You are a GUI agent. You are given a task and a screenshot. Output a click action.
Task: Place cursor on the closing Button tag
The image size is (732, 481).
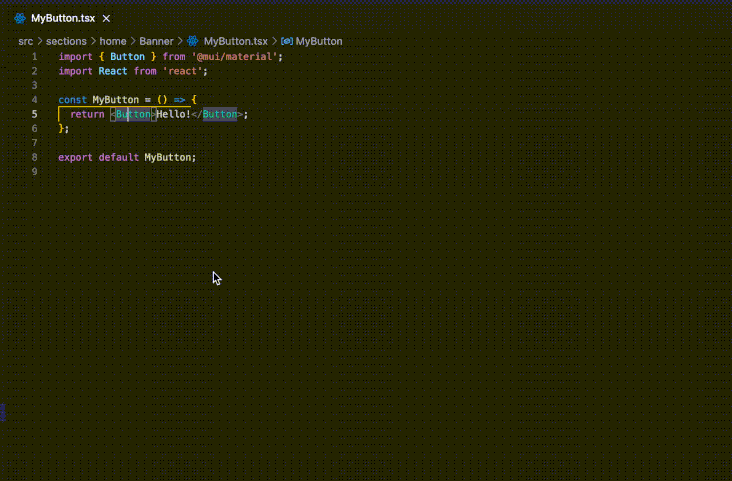[220, 114]
